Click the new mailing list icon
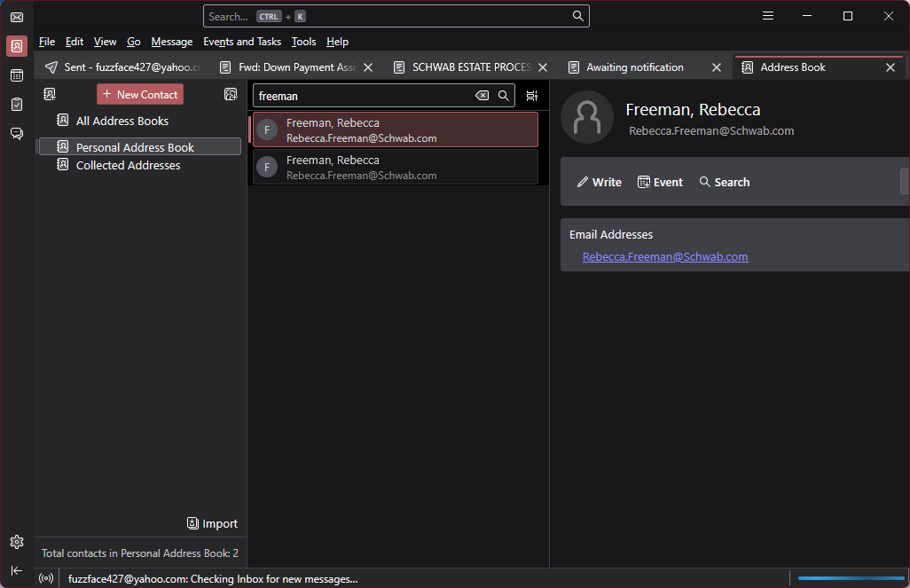Screen dimensions: 910x588 (x=231, y=94)
